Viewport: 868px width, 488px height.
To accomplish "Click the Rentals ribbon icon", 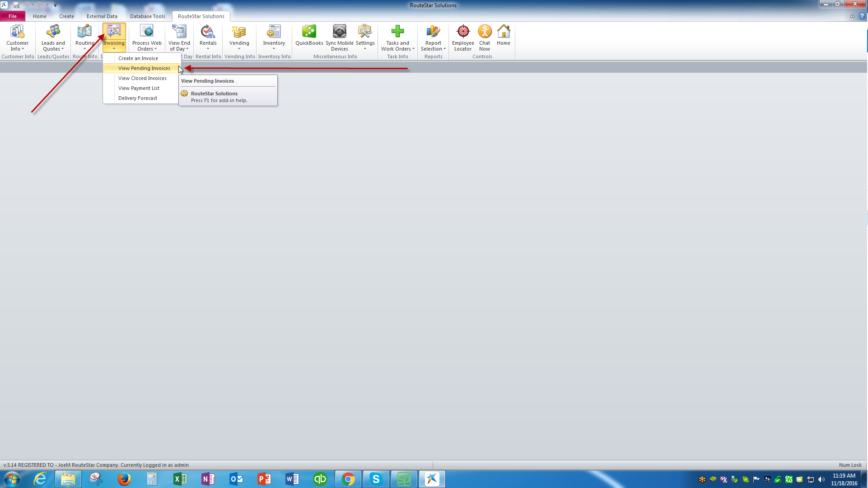I will [208, 32].
